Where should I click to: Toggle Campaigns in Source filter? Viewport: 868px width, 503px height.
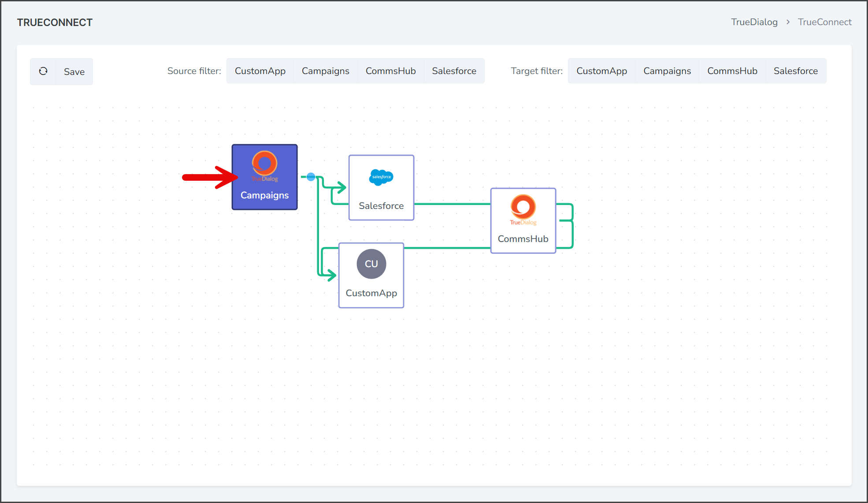(326, 71)
